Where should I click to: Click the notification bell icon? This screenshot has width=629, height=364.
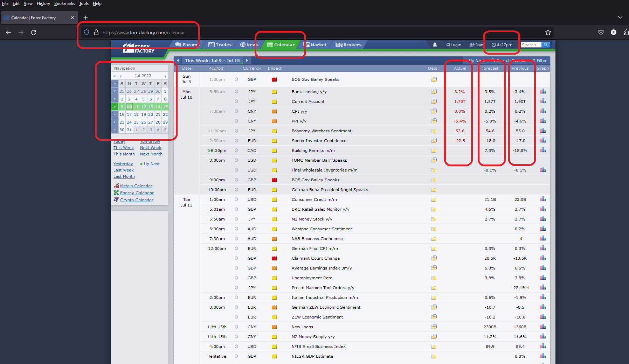click(435, 45)
